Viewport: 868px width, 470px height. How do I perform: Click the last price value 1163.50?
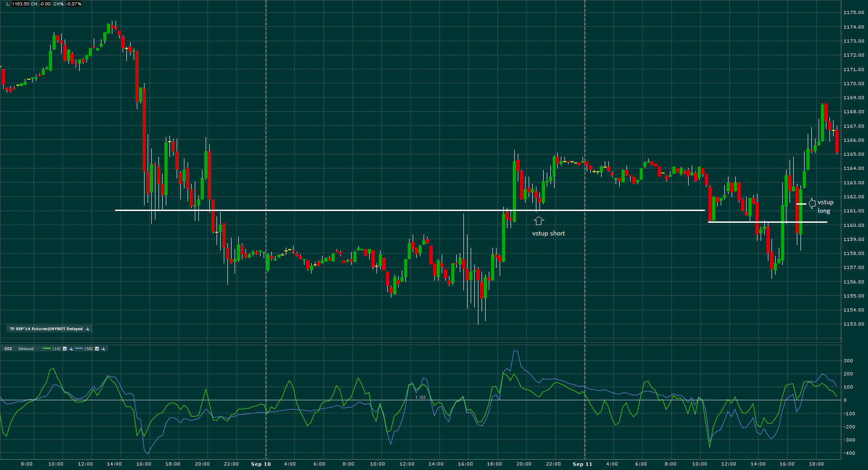click(x=20, y=4)
